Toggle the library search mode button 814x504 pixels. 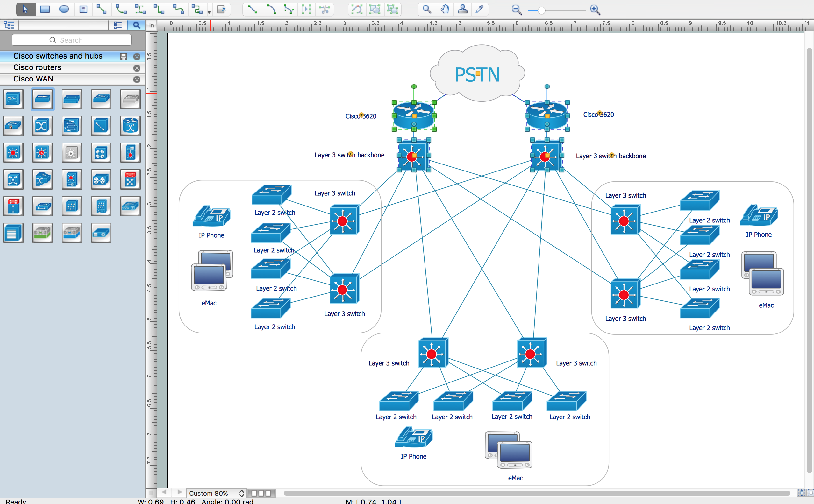[136, 25]
